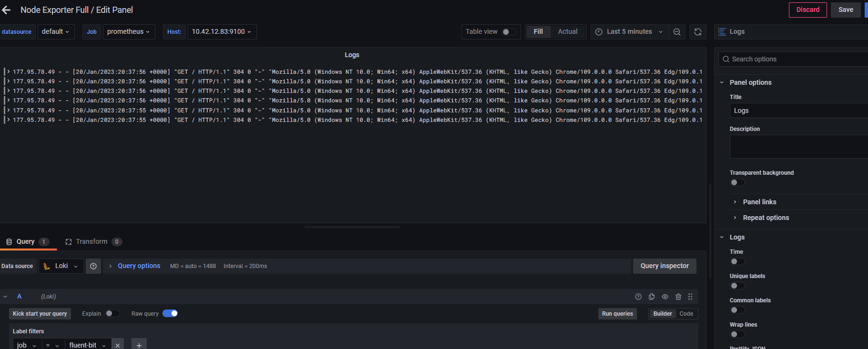Grab the query A drag handle
The image size is (868, 349).
[x=690, y=297]
